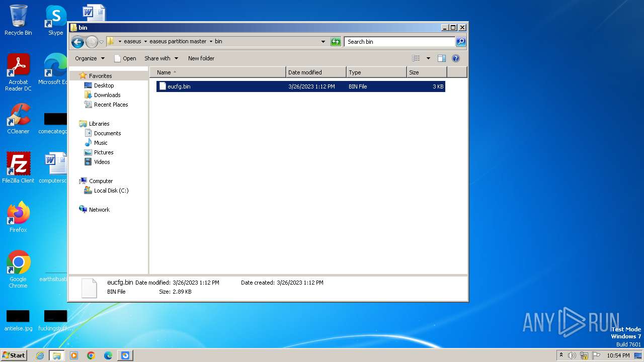Toggle the preview pane icon
644x362 pixels.
pyautogui.click(x=442, y=58)
